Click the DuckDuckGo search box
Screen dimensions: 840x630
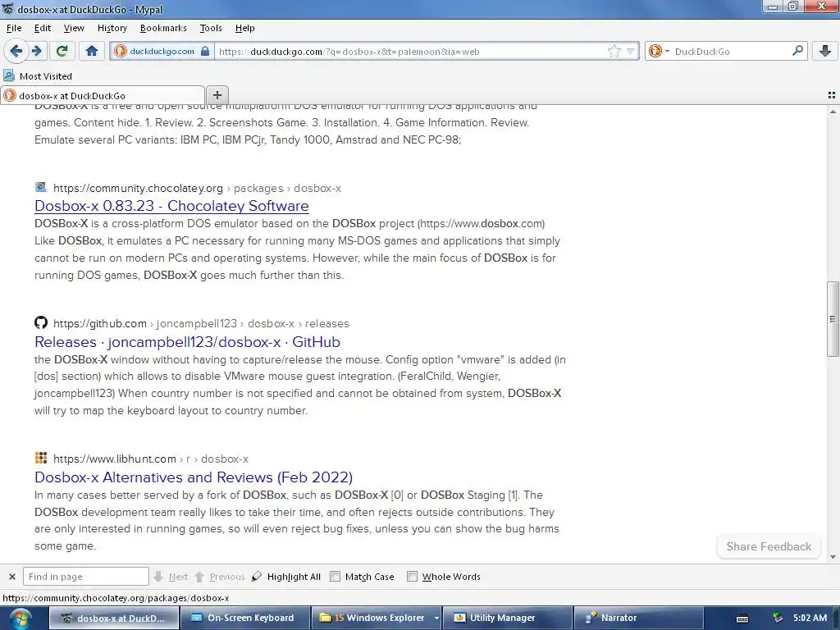pyautogui.click(x=731, y=52)
